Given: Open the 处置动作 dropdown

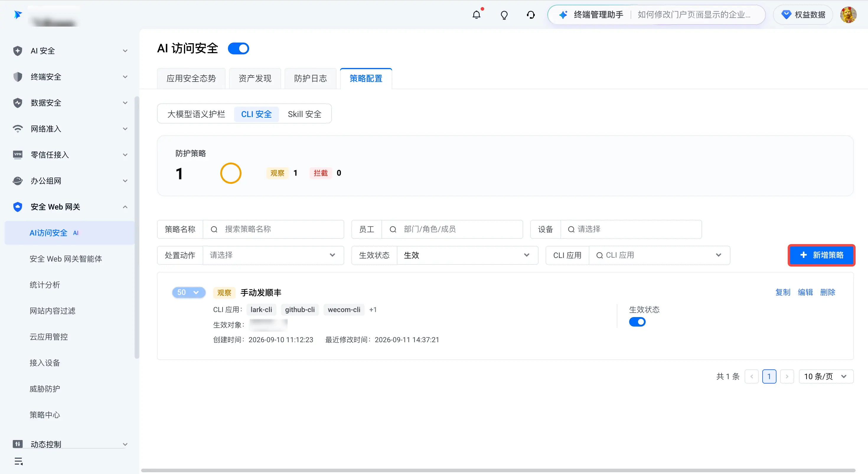Looking at the screenshot, I should [273, 255].
